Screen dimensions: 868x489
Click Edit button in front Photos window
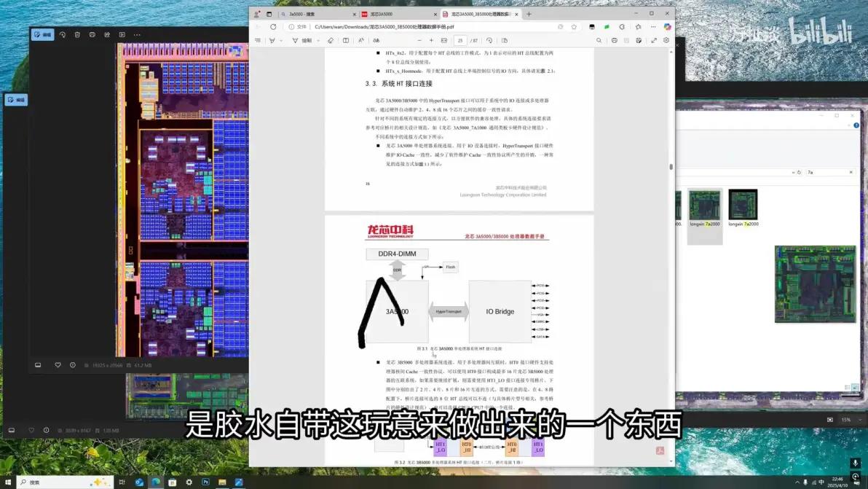[43, 34]
